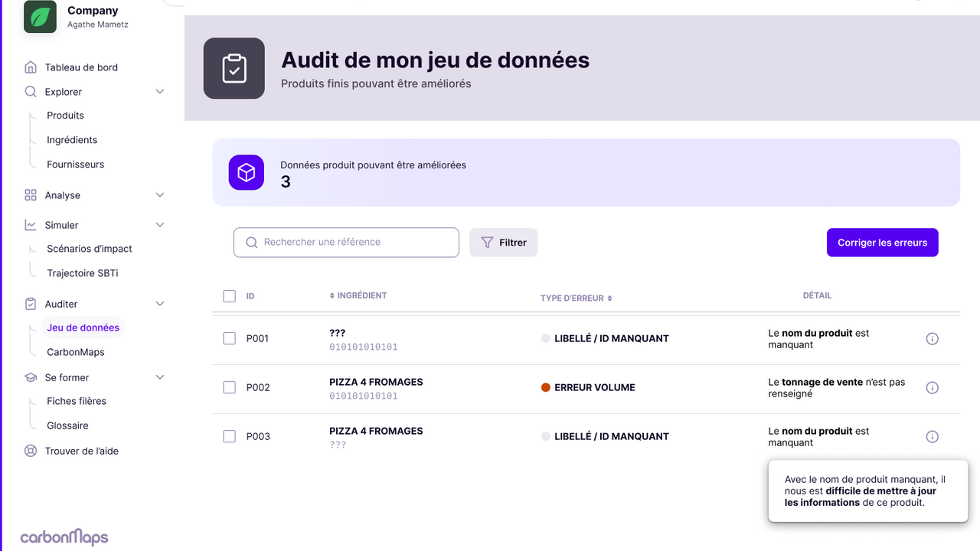
Task: Click the lifebuoy Trouver de l'aide icon
Action: tap(31, 451)
